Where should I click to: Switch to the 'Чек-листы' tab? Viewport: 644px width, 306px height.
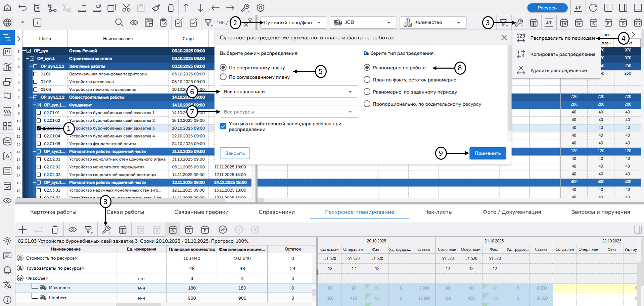pos(438,212)
